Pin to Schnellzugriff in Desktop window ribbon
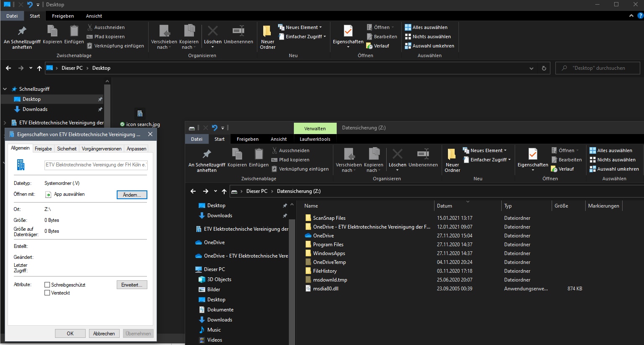The width and height of the screenshot is (644, 345). point(22,37)
